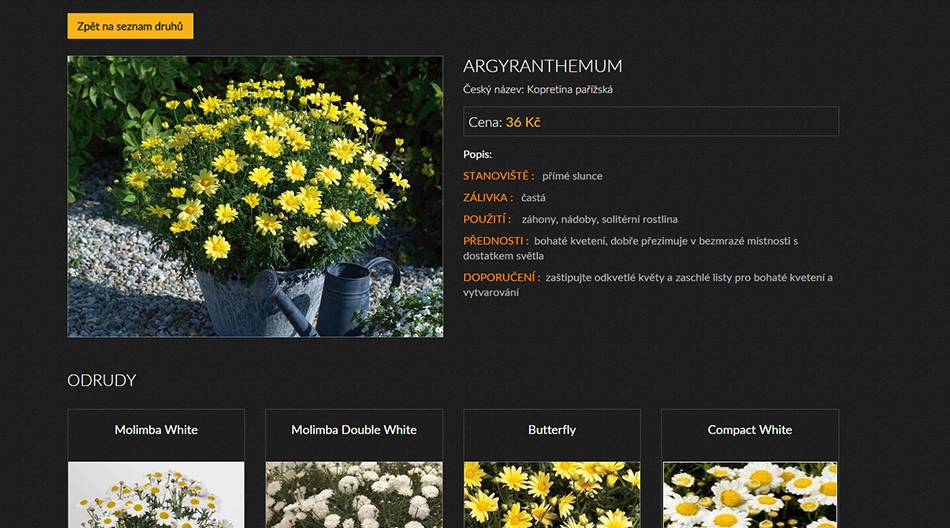The height and width of the screenshot is (528, 950).
Task: Open the Compact White variety title
Action: click(x=749, y=430)
